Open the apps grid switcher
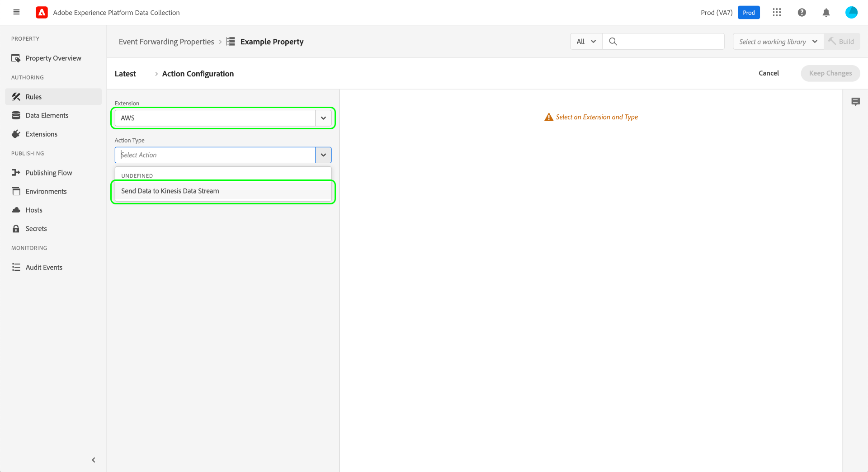The image size is (868, 472). (777, 12)
